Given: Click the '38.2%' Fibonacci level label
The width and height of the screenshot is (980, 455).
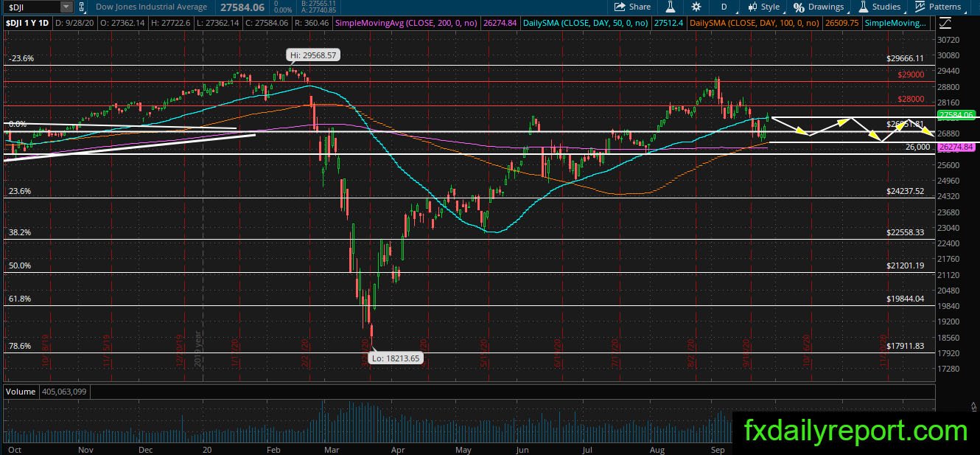Looking at the screenshot, I should pos(19,232).
